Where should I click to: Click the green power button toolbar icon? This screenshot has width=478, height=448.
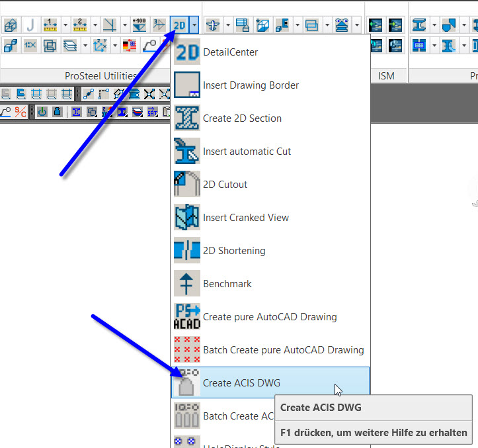tap(42, 112)
